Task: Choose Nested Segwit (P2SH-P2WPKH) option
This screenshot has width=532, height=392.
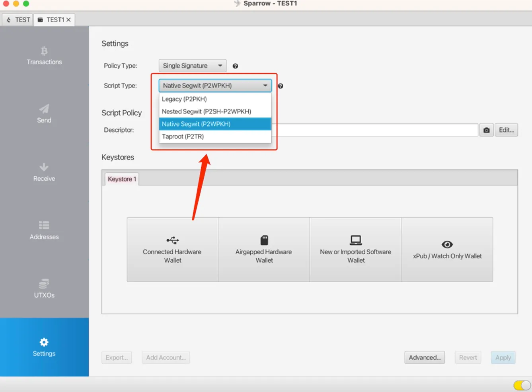Action: click(x=215, y=111)
